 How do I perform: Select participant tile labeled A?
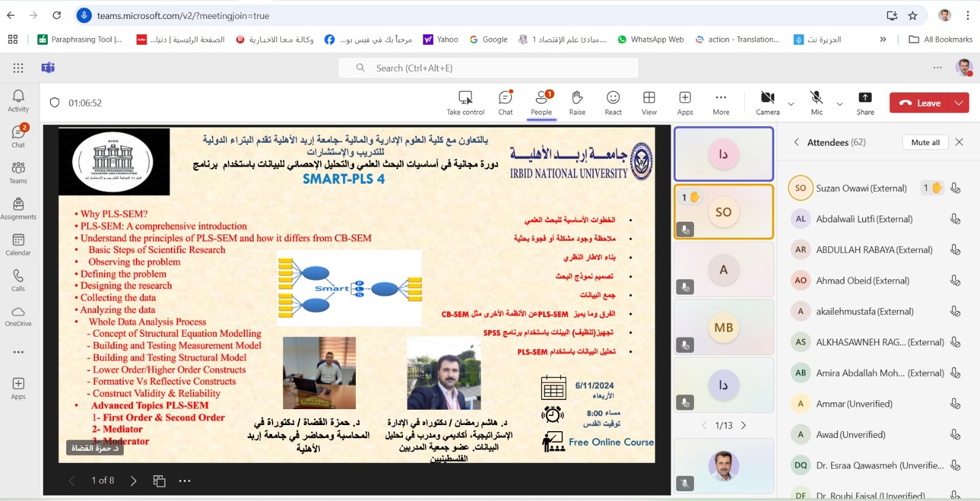(x=723, y=269)
